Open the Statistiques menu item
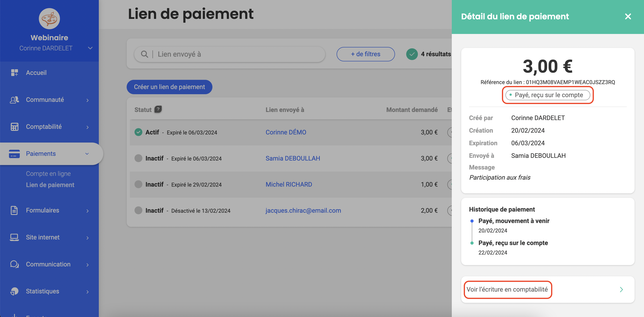Image resolution: width=644 pixels, height=317 pixels. tap(49, 291)
